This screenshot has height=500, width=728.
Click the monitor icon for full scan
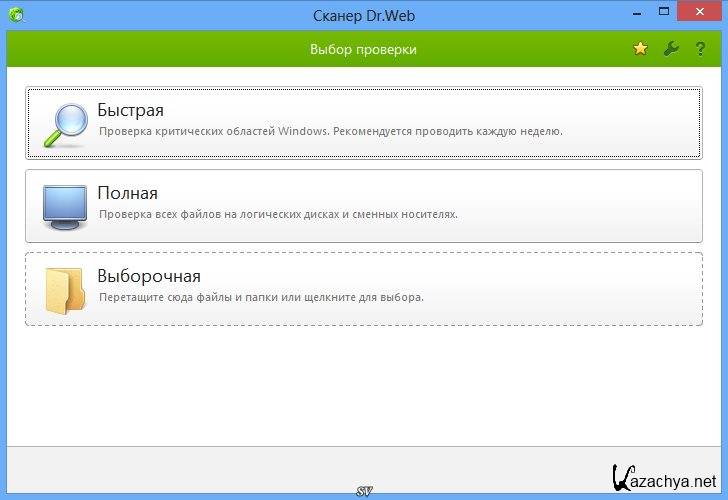click(x=62, y=206)
